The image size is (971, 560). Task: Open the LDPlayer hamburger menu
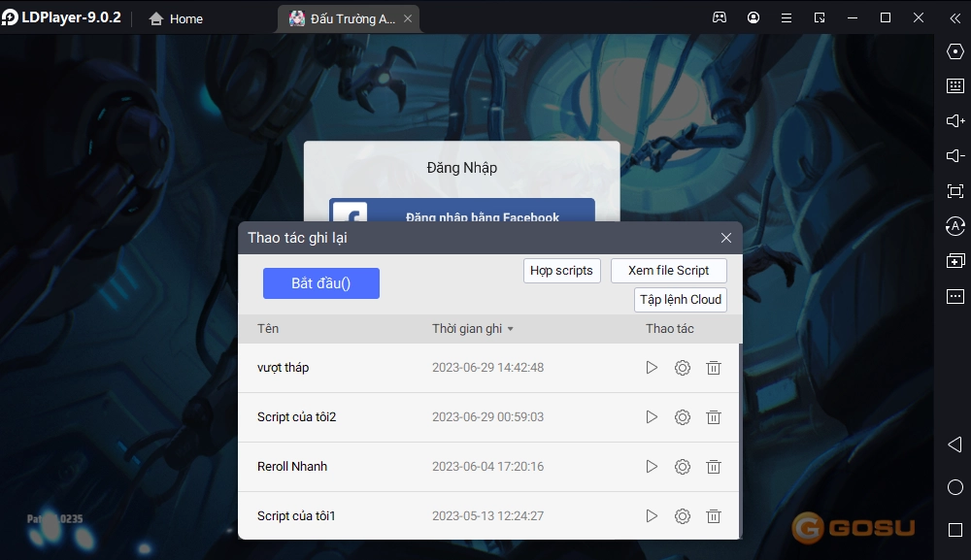[x=787, y=17]
